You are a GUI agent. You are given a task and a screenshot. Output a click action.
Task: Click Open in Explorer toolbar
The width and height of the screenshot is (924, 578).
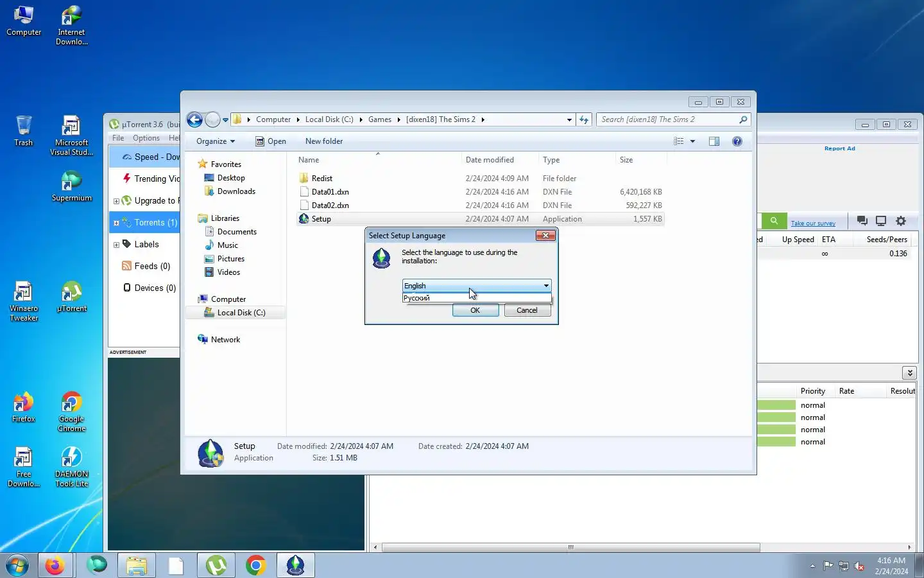tap(271, 141)
